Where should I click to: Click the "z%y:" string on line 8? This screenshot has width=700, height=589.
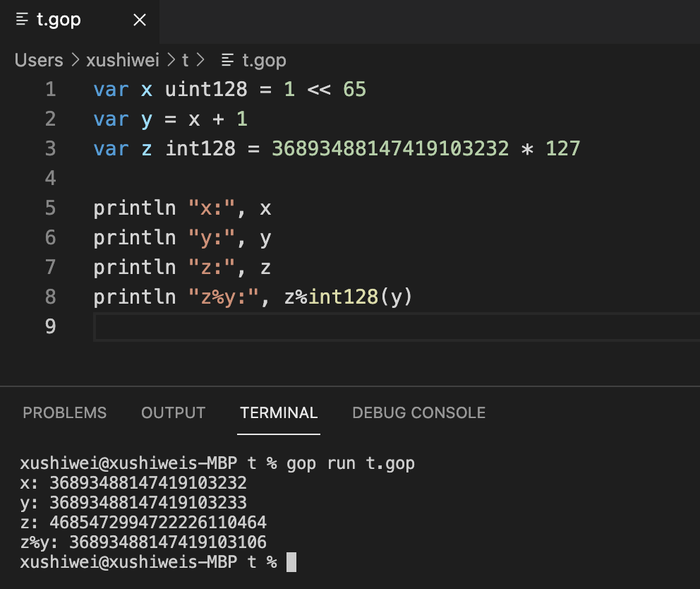223,297
